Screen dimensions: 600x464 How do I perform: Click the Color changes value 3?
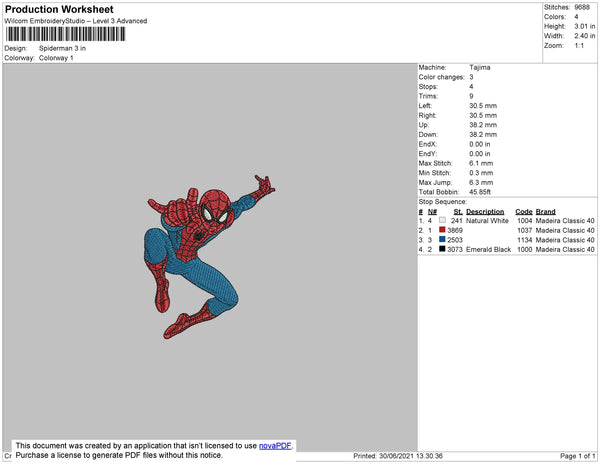pos(471,77)
